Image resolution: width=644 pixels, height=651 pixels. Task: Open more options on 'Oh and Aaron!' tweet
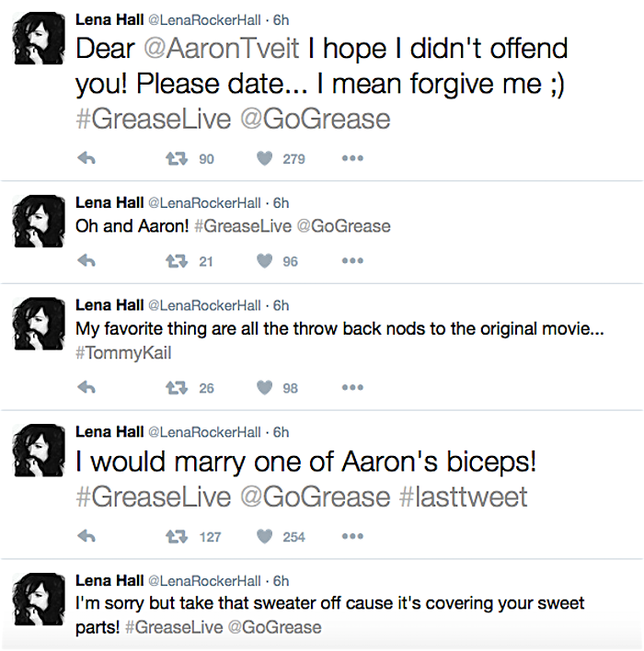351,261
